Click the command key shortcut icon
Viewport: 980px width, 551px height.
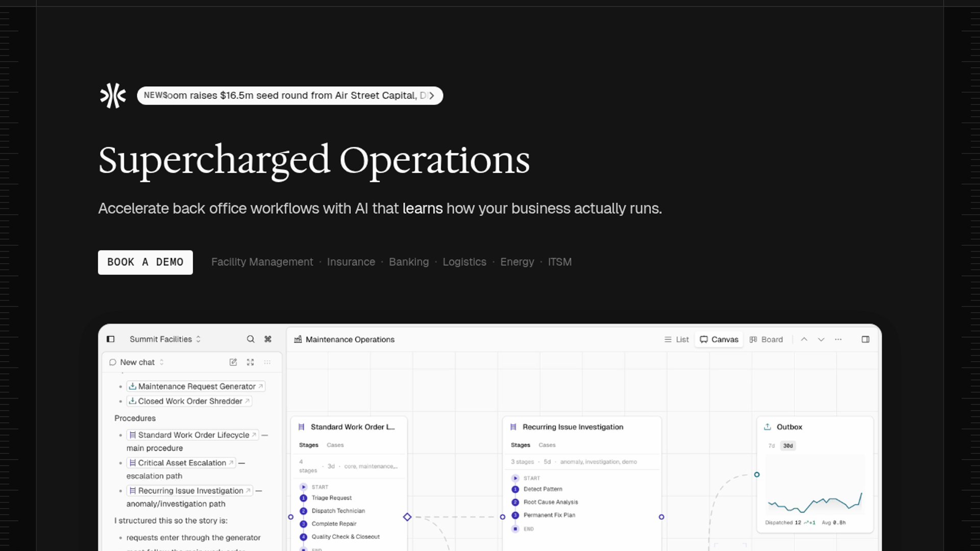(268, 339)
